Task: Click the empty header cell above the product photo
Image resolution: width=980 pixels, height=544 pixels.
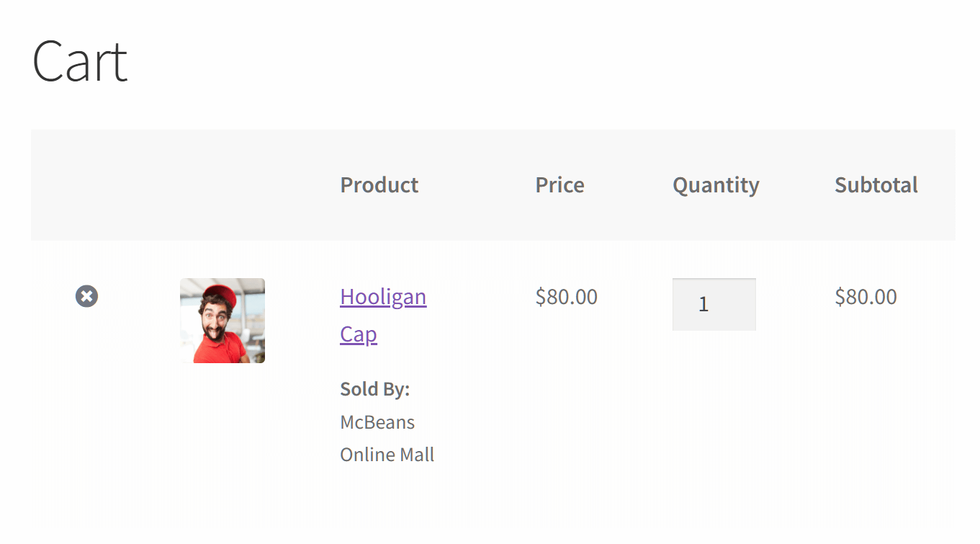Action: point(222,185)
